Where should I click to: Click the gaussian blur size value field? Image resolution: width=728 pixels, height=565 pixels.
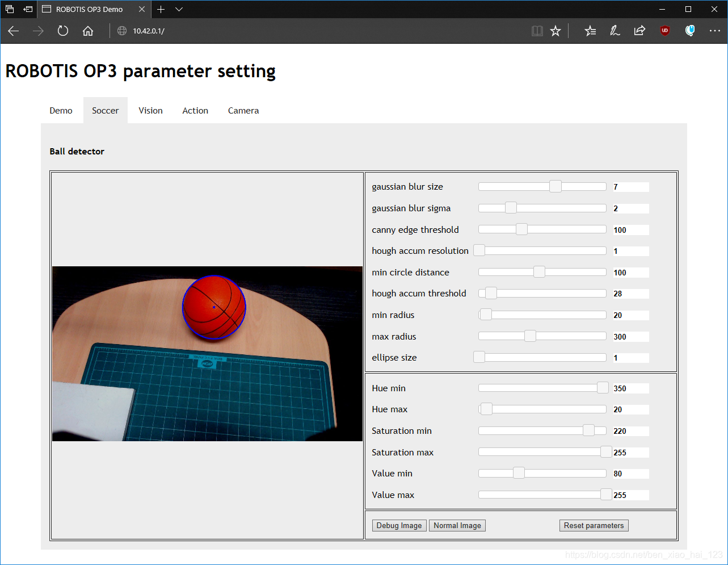point(631,187)
